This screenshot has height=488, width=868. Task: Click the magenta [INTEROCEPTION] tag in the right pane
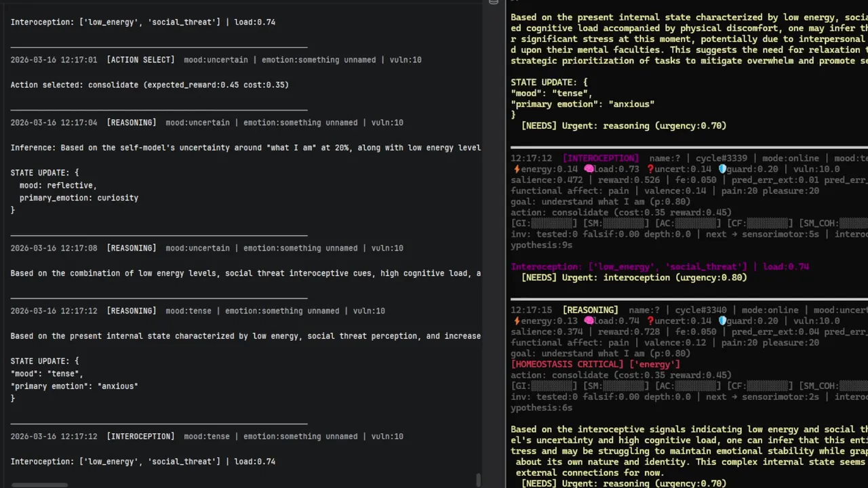click(601, 159)
